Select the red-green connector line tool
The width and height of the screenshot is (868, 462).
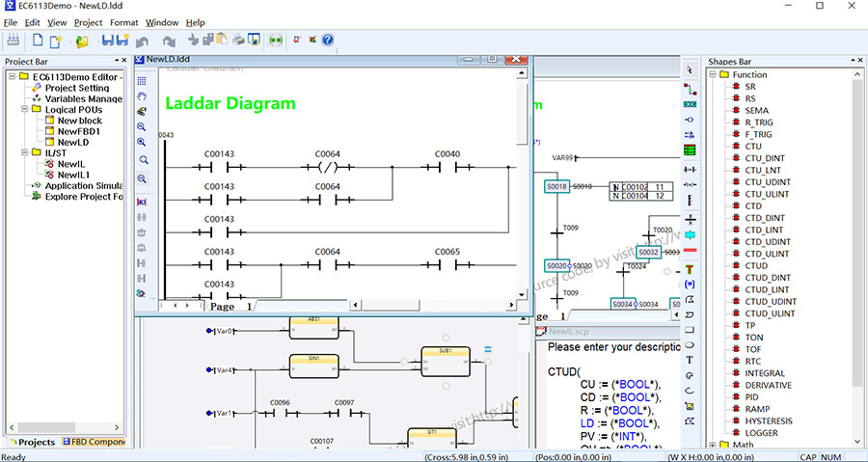pos(690,89)
